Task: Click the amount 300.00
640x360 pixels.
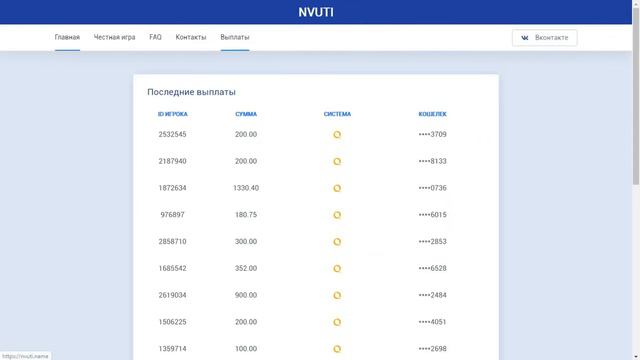Action: click(246, 242)
